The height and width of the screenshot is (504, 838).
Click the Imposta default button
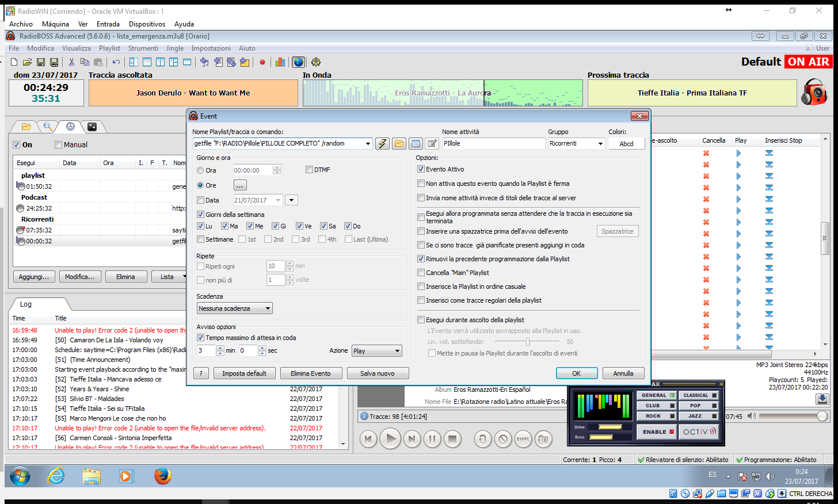point(245,373)
